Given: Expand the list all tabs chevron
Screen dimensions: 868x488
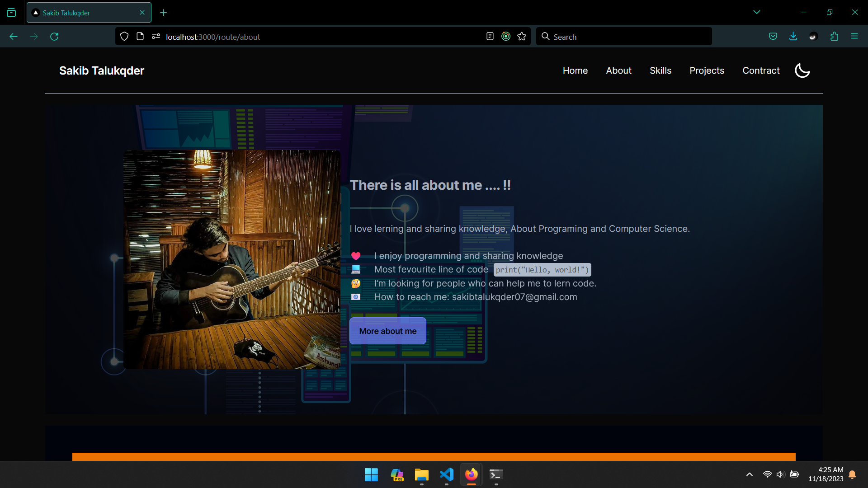Looking at the screenshot, I should [x=757, y=12].
